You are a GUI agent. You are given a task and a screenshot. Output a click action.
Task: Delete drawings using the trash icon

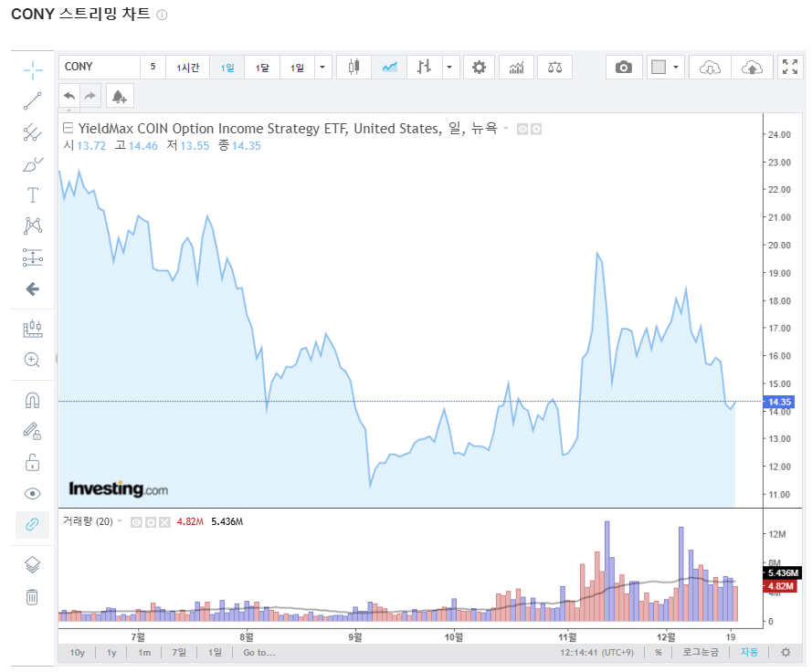pos(32,596)
